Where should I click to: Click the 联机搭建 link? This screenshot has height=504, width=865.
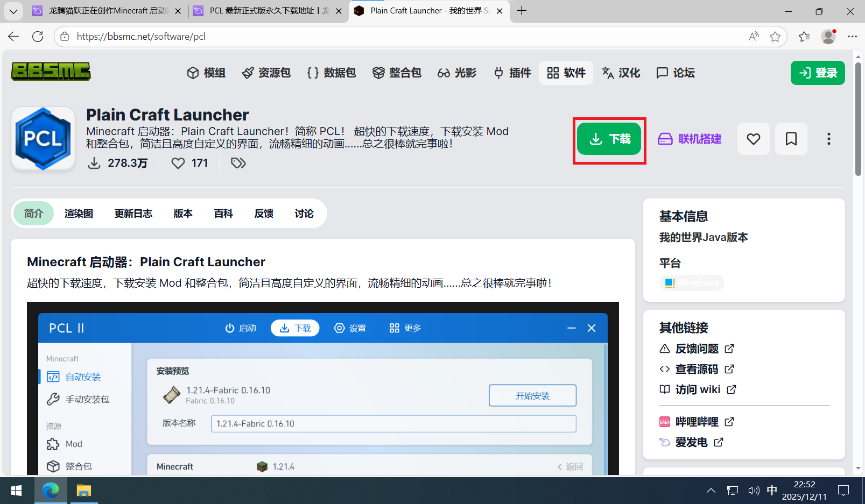[690, 139]
